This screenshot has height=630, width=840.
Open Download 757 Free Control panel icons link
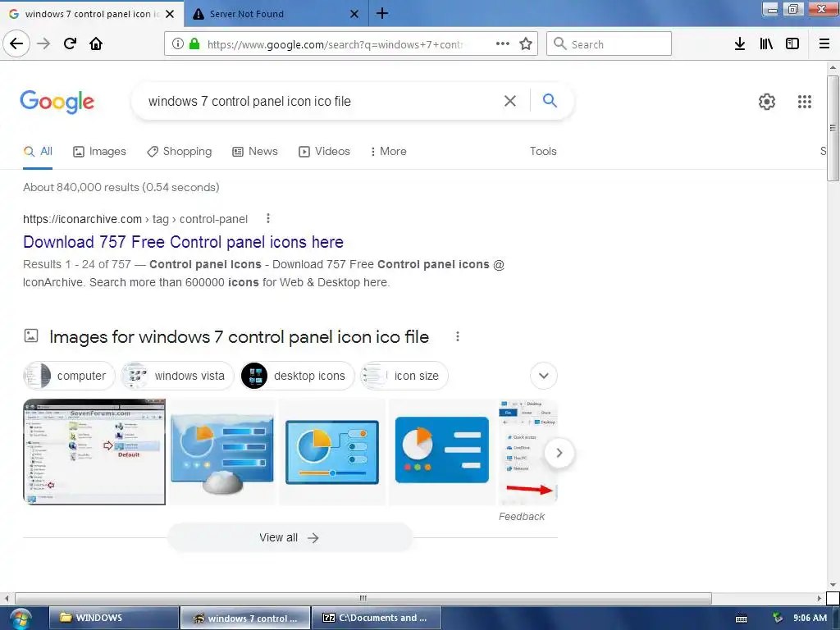[x=183, y=242]
